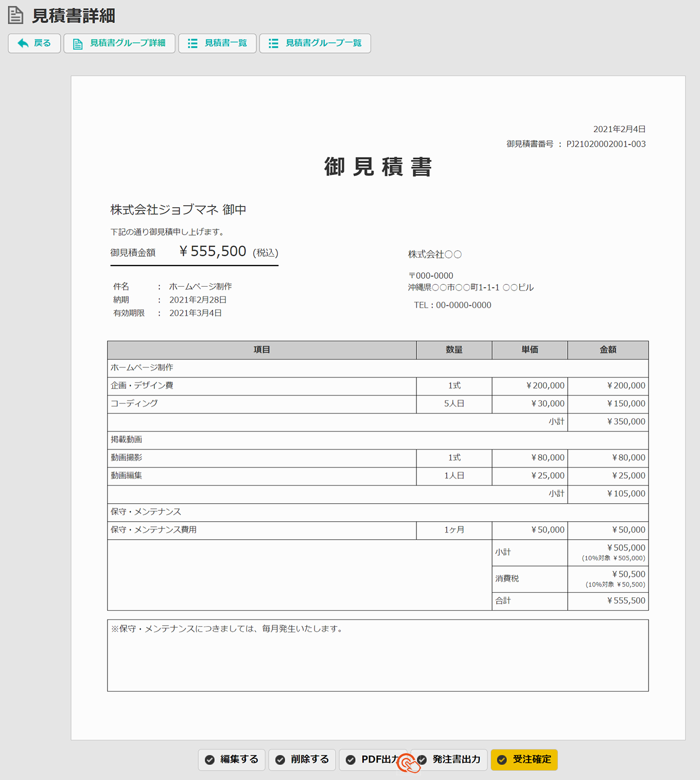Click the remarks note about 保守・メンテナンス
The image size is (700, 780).
[227, 629]
